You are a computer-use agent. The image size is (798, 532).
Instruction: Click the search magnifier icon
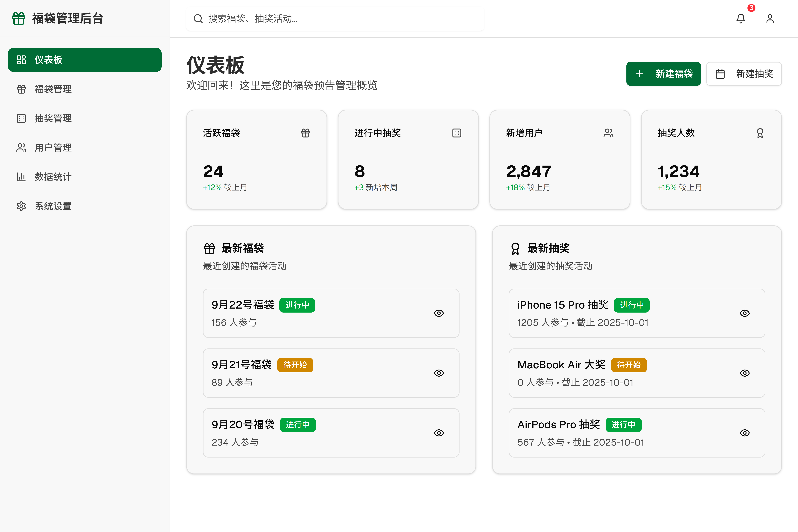point(198,19)
